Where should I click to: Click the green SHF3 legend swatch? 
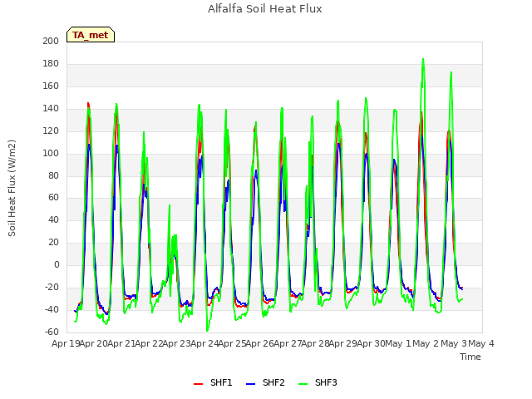click(303, 384)
